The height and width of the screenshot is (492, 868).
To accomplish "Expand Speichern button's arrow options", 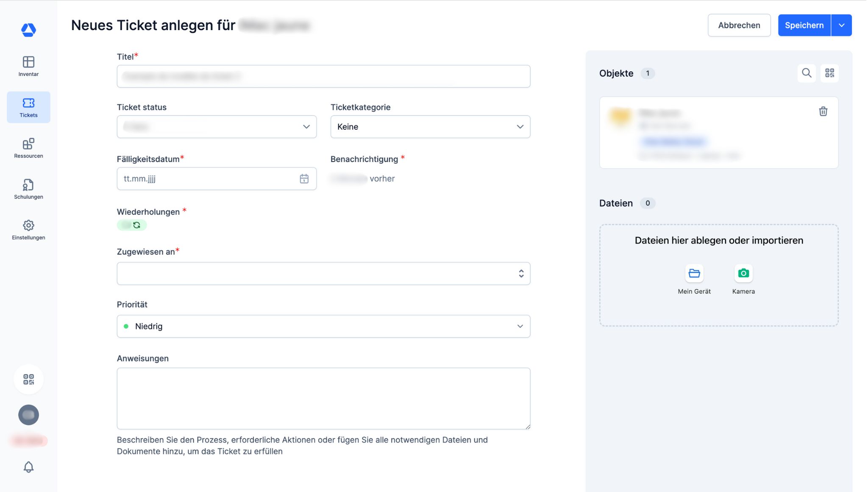I will 842,25.
